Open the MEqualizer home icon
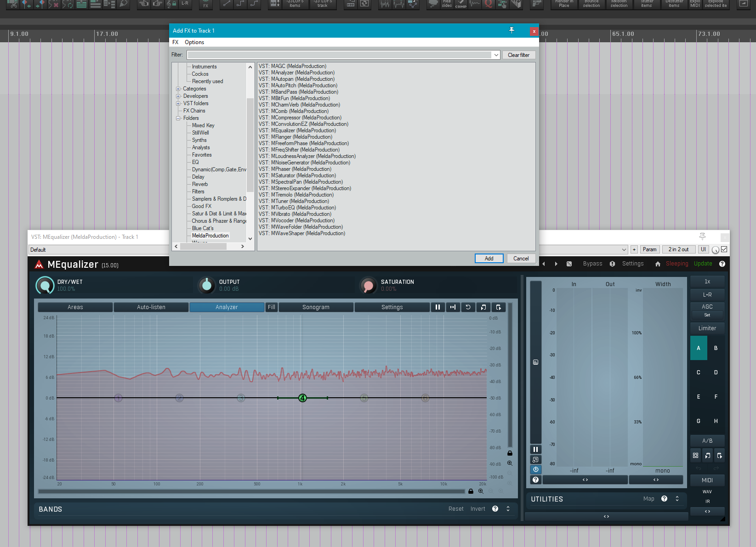Image resolution: width=756 pixels, height=547 pixels. [x=658, y=264]
